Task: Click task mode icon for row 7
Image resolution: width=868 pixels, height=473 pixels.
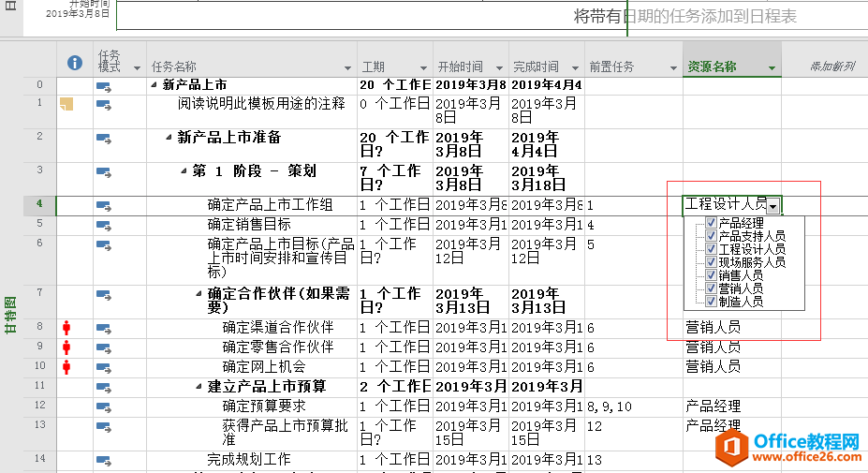Action: [104, 295]
